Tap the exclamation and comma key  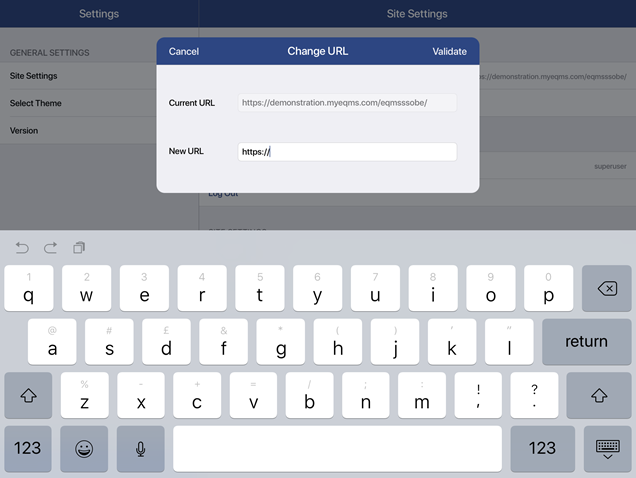click(478, 395)
